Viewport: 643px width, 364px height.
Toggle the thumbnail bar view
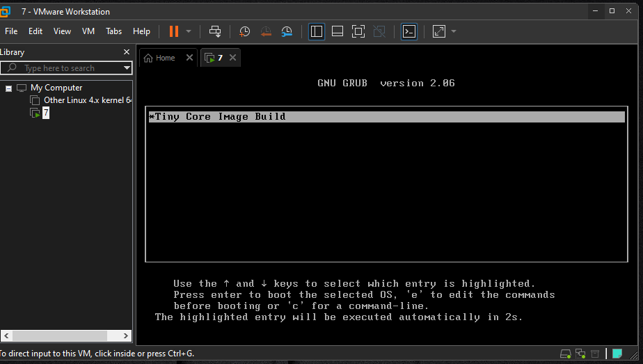point(338,31)
